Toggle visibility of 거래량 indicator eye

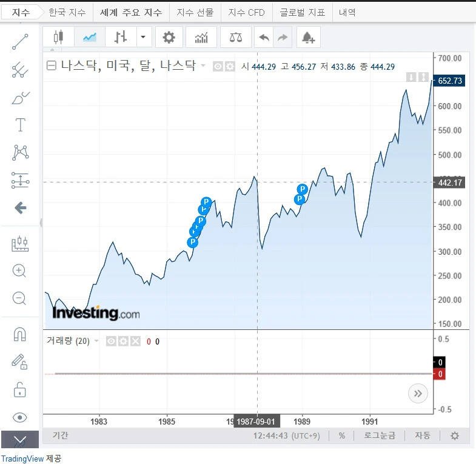[111, 341]
